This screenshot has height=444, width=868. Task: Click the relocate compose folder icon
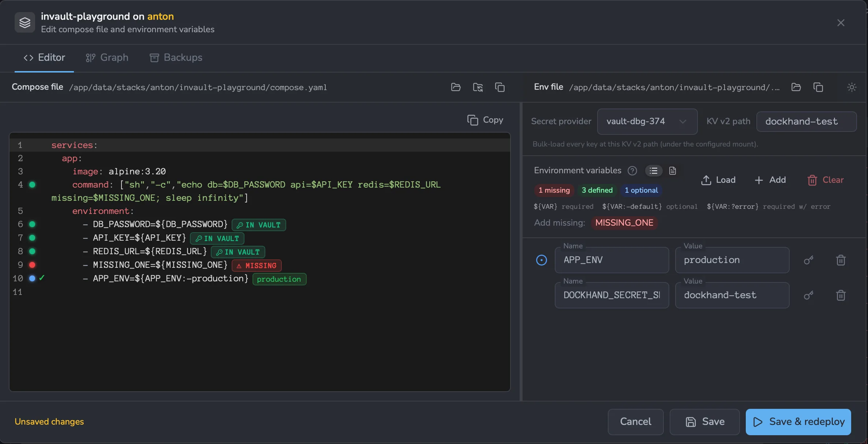478,87
